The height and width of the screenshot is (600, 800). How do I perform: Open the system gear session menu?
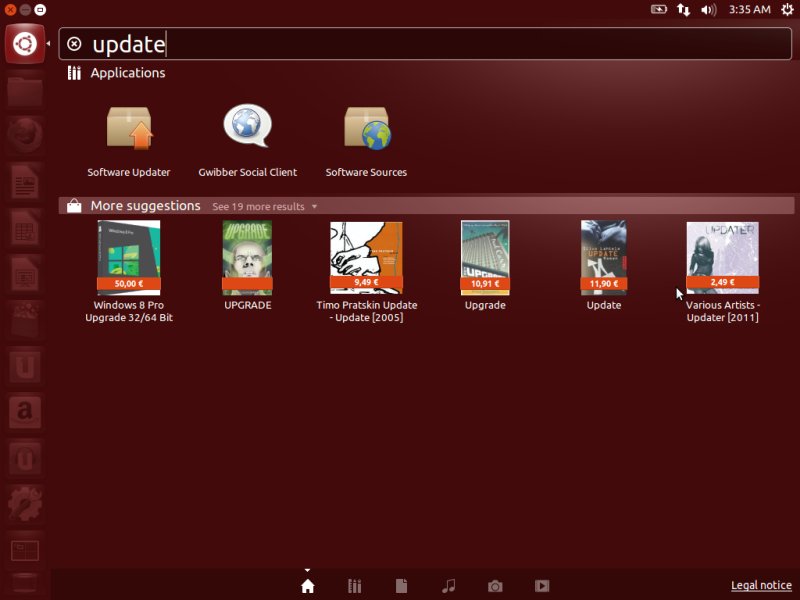(x=787, y=9)
